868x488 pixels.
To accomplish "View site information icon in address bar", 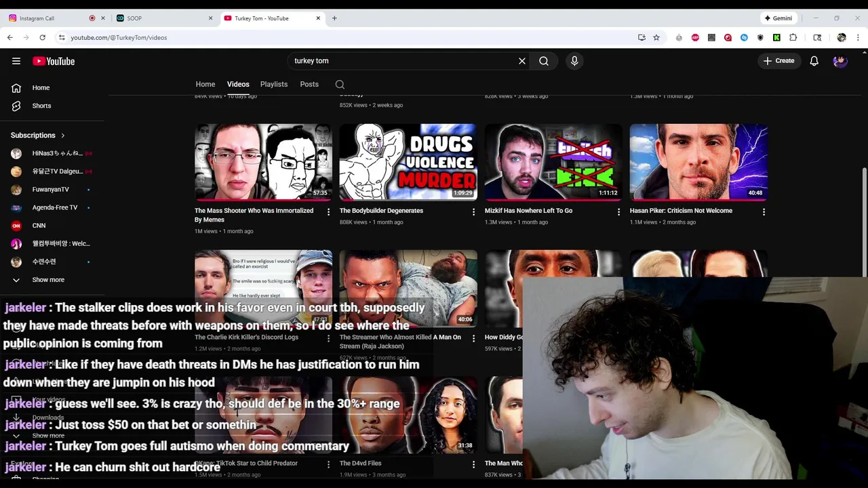I will pos(61,37).
